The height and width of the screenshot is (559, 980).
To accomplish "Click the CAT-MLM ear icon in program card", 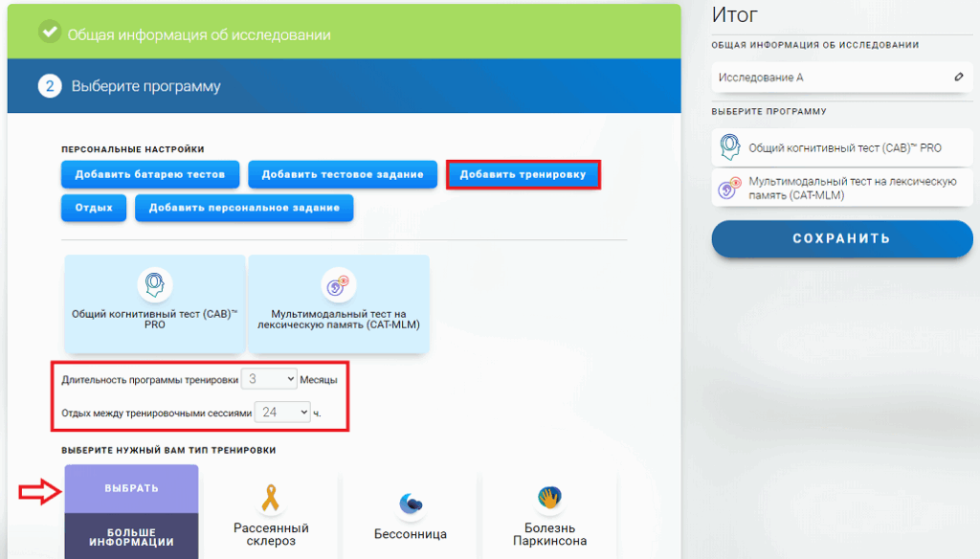I will pos(338,285).
